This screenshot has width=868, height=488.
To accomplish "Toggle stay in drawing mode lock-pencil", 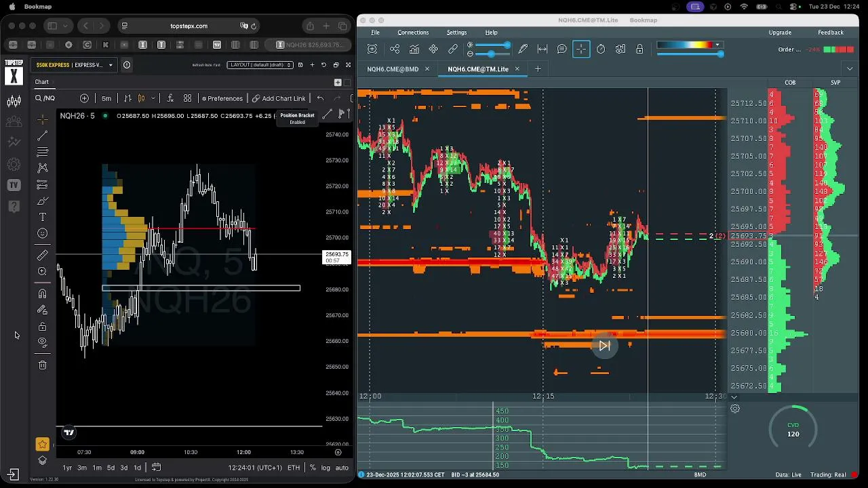I will point(42,310).
